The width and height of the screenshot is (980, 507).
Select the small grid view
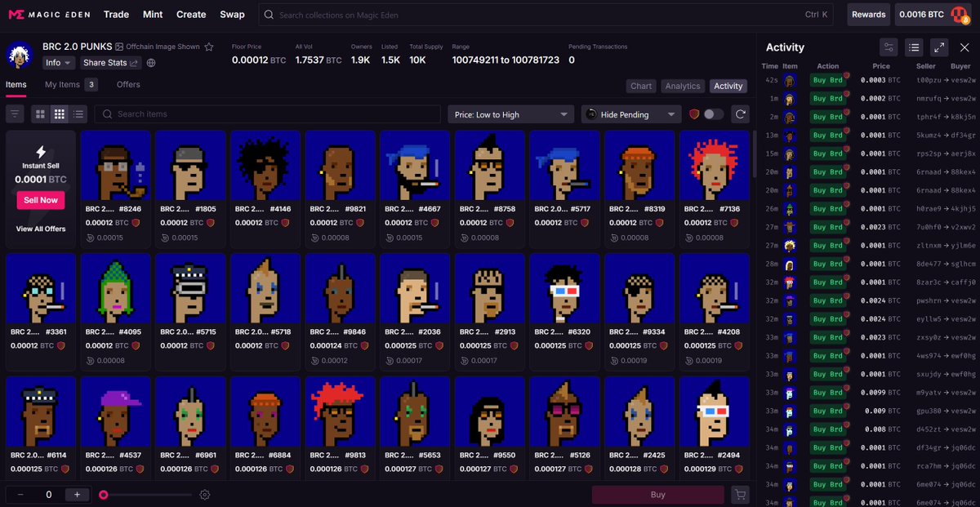tap(60, 114)
